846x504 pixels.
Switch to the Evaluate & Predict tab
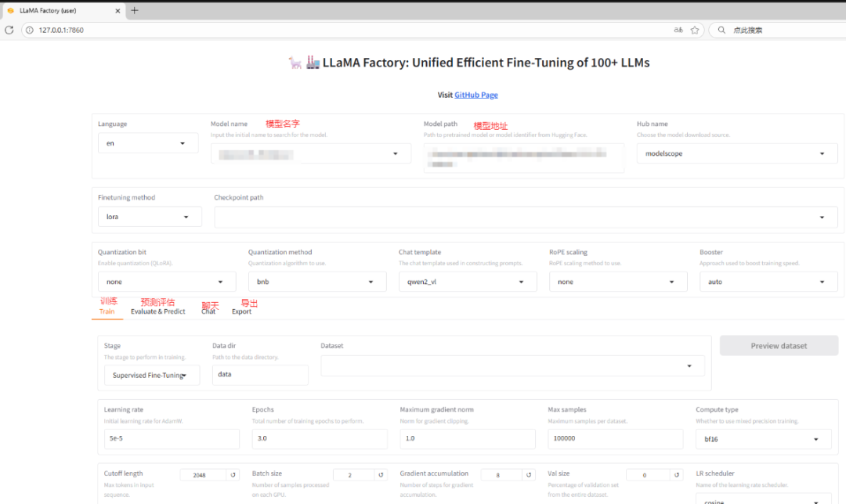click(158, 311)
